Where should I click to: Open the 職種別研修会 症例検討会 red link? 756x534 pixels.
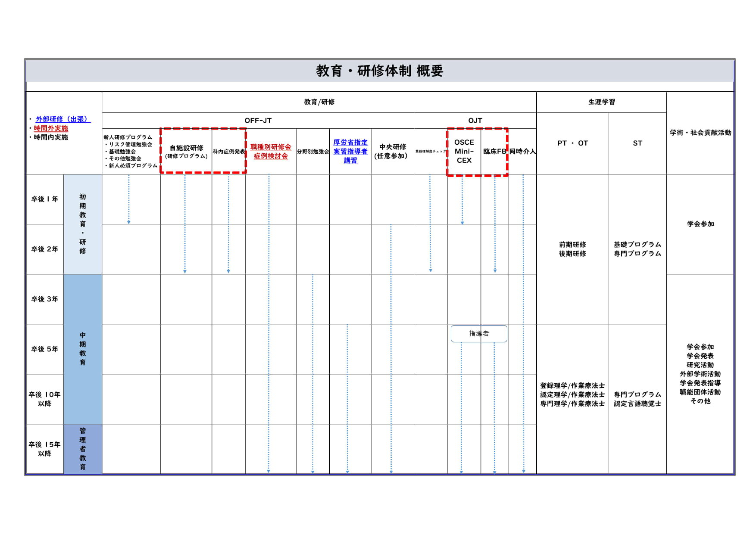[271, 152]
